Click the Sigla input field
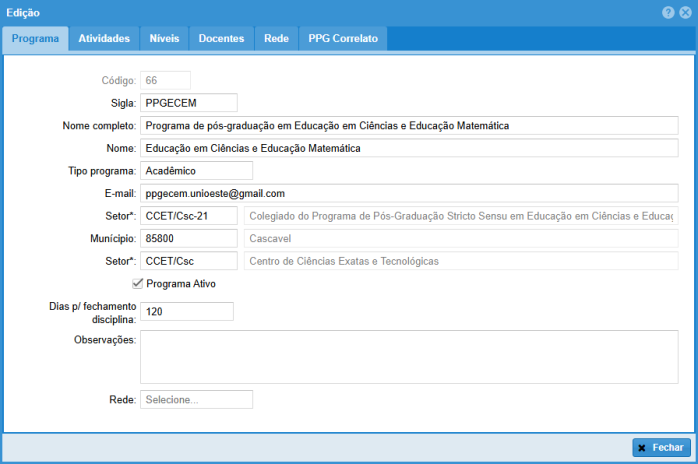The image size is (698, 464). click(x=188, y=103)
